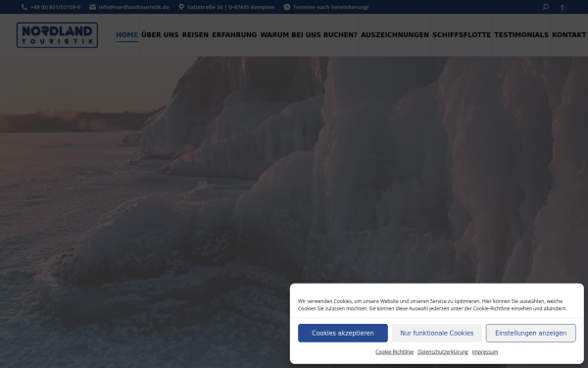The width and height of the screenshot is (588, 368).
Task: Open SCHIFFSFLOTTE menu item
Action: (462, 35)
